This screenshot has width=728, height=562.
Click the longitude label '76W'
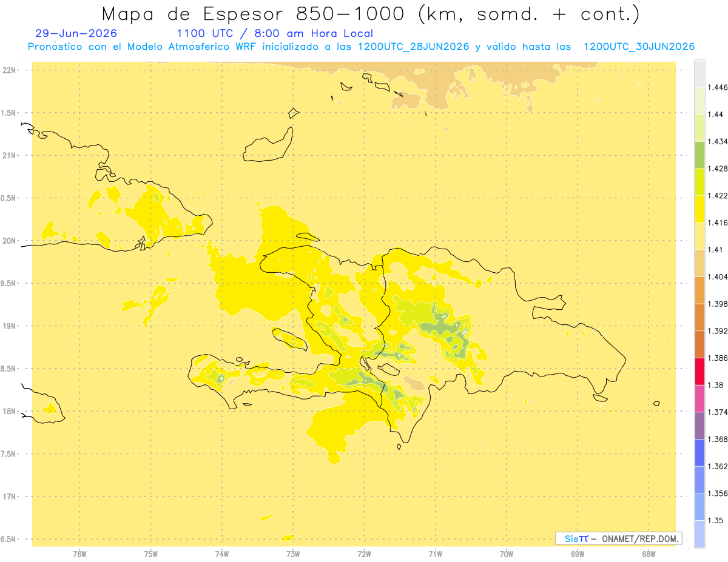(79, 553)
